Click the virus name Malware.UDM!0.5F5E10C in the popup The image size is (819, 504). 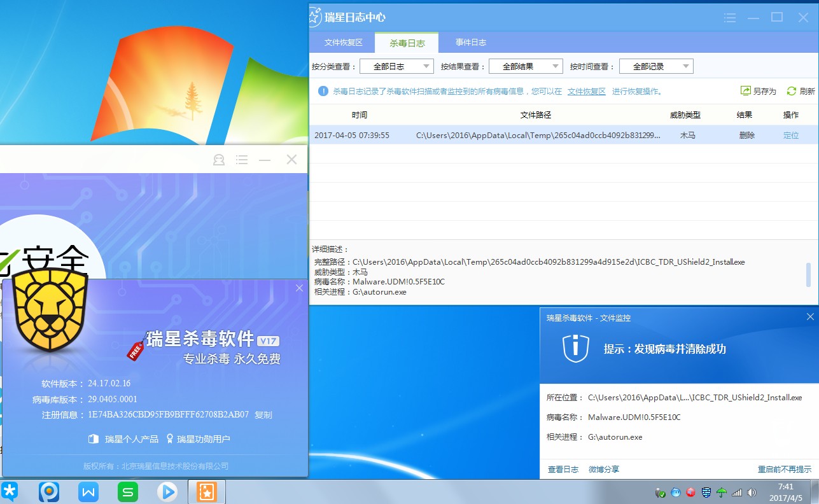pos(634,417)
